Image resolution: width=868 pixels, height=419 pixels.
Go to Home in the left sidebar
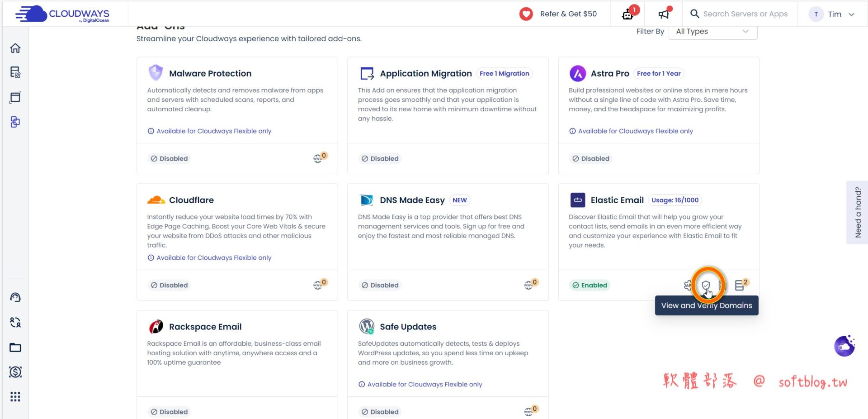point(15,48)
